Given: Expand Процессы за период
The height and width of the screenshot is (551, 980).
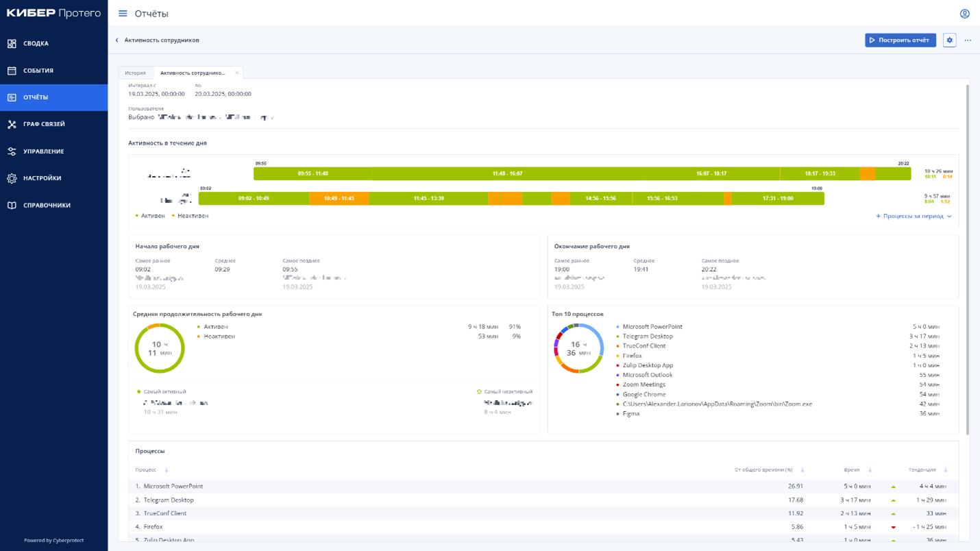Looking at the screenshot, I should click(914, 217).
